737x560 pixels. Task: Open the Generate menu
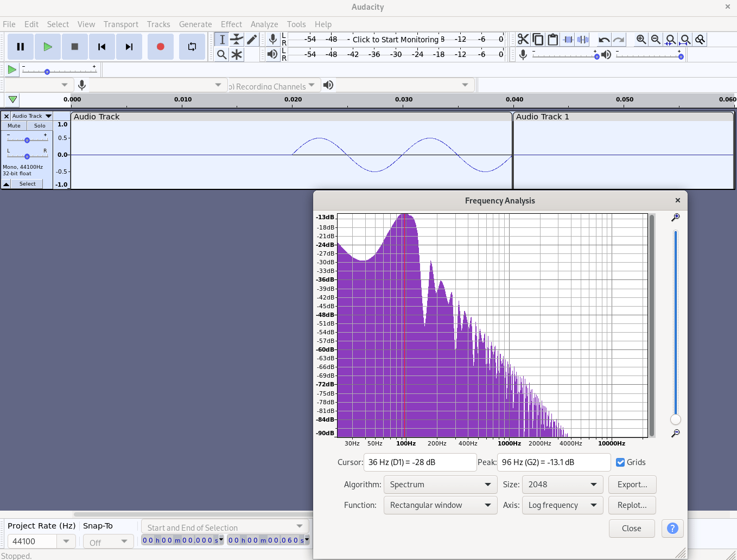[x=195, y=24]
